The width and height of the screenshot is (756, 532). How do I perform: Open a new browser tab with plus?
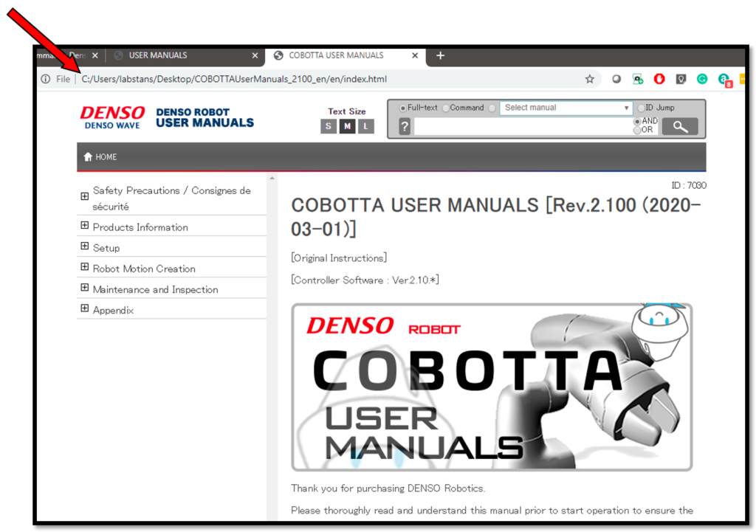440,55
